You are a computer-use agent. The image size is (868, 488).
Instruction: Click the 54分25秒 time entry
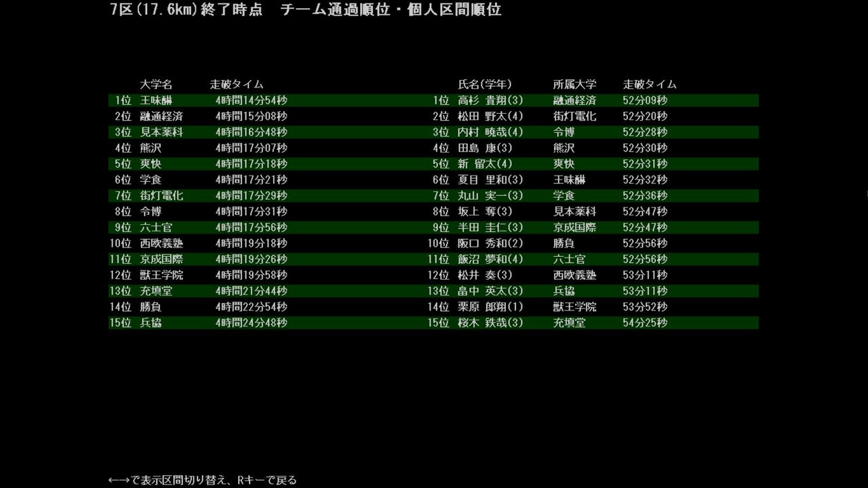pos(645,323)
